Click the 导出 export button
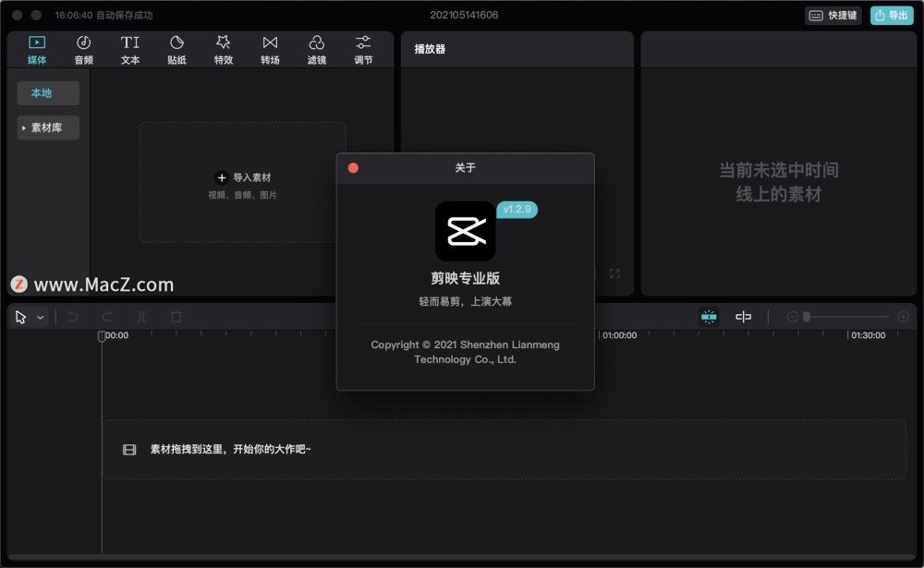Screen dimensions: 924x568 point(892,16)
